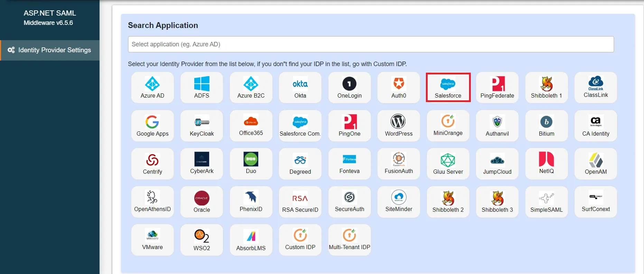Select the Azure AD identity provider tile
Image resolution: width=644 pixels, height=274 pixels.
click(152, 88)
